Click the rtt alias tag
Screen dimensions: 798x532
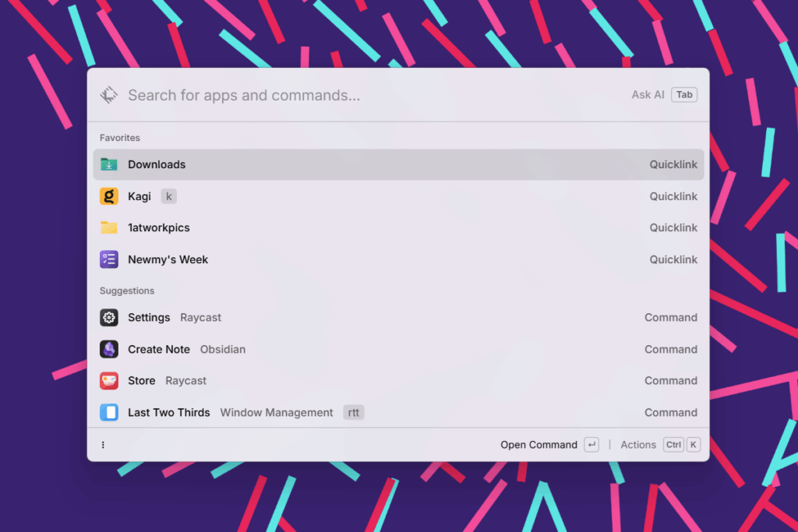pos(354,412)
